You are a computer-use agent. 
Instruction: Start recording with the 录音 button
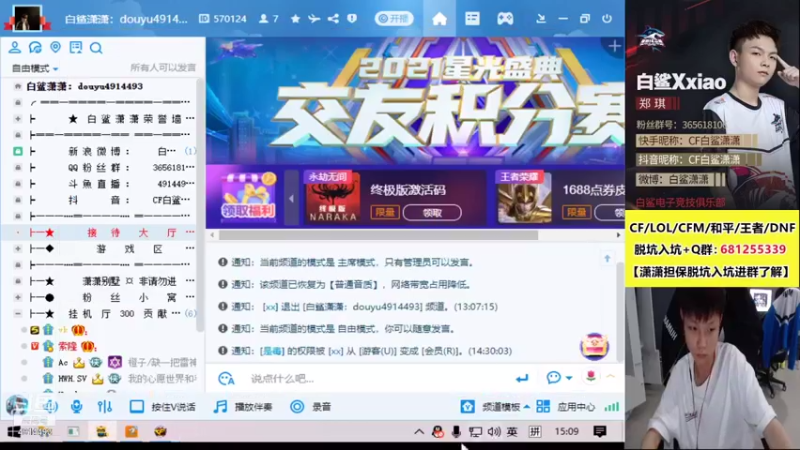coord(311,407)
